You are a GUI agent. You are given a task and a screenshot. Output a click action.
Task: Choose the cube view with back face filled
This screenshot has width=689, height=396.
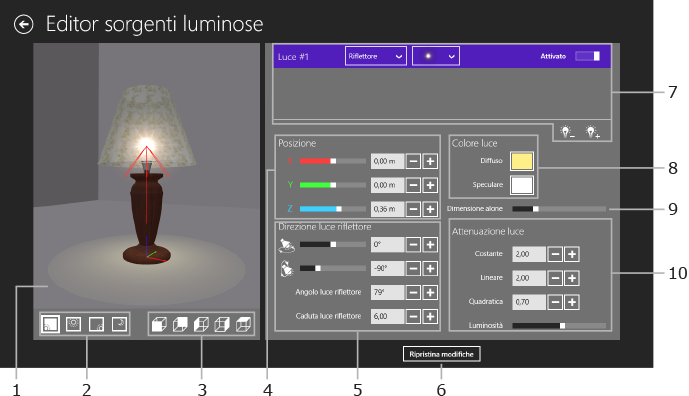tap(180, 324)
